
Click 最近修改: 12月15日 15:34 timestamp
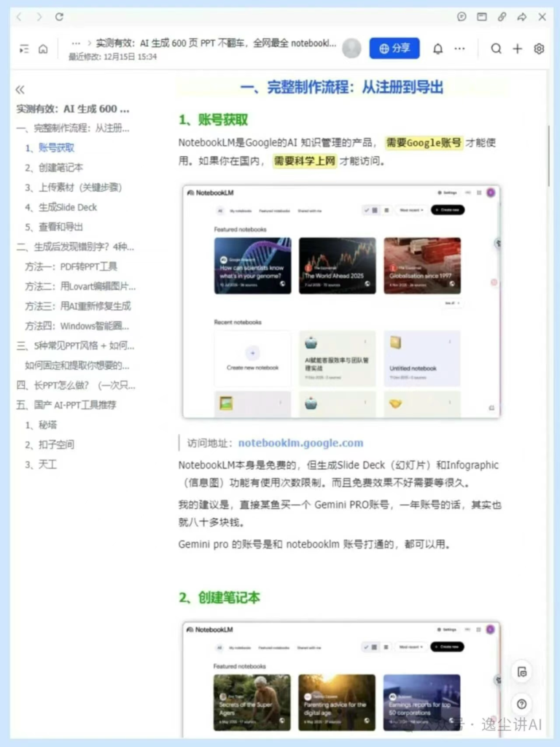pos(112,57)
